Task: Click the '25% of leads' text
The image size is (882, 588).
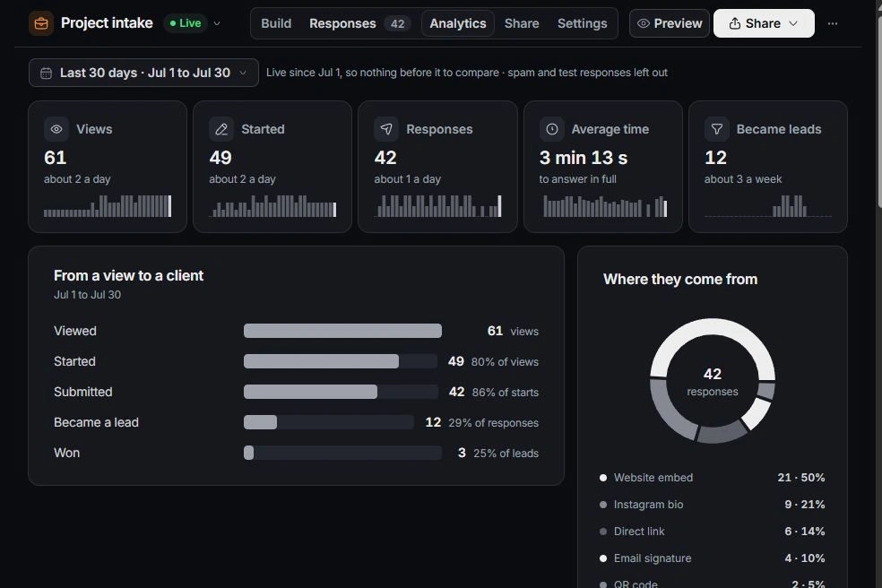Action: pyautogui.click(x=506, y=453)
